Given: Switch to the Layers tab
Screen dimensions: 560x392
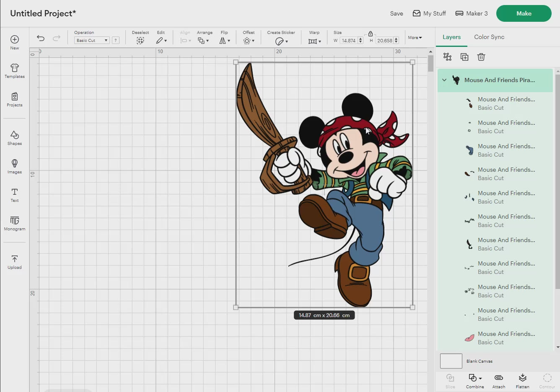Looking at the screenshot, I should tap(451, 37).
